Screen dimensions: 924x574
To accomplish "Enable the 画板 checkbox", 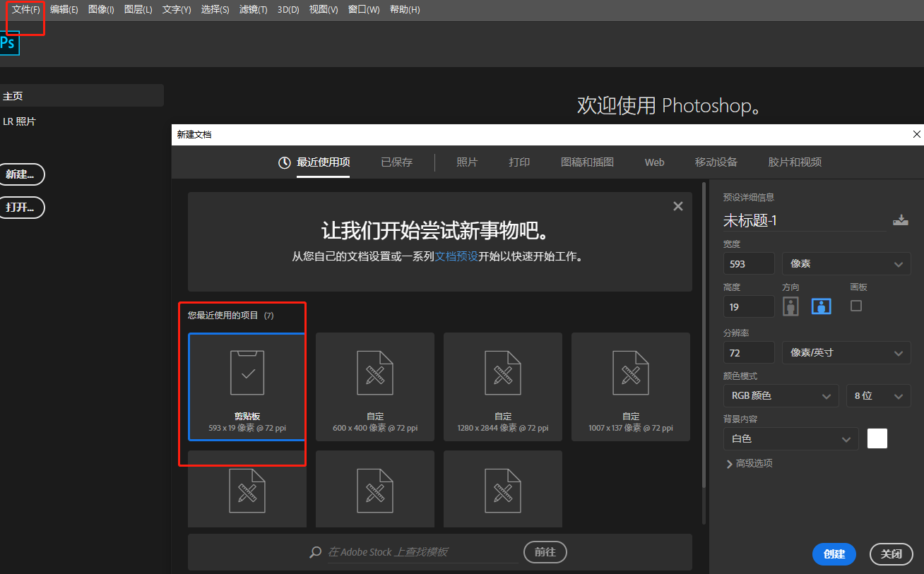I will [x=856, y=306].
